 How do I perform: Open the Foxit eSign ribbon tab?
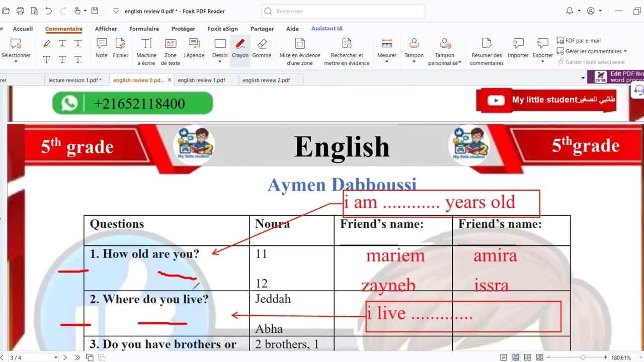[x=223, y=29]
